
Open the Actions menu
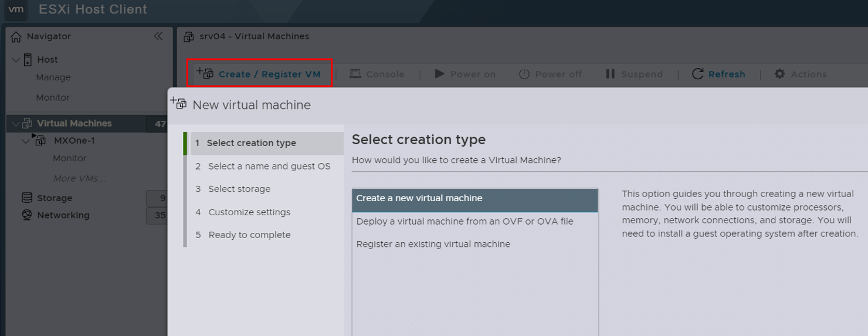tap(801, 74)
